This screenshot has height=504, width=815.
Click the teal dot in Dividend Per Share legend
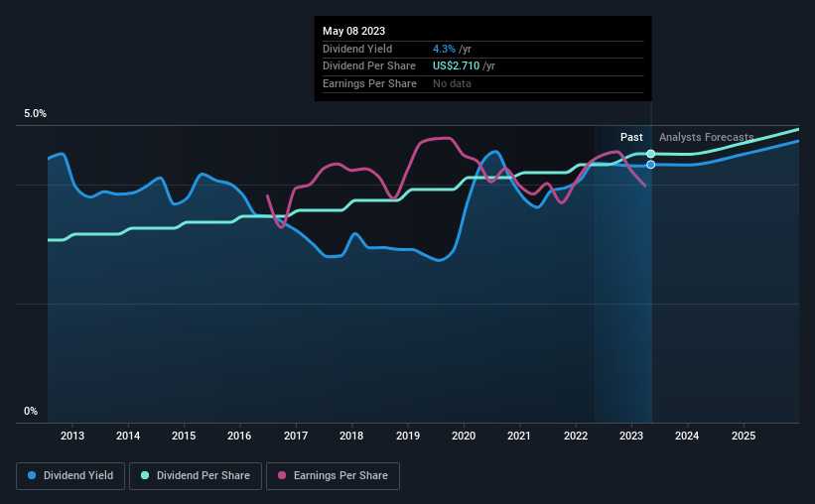point(145,475)
